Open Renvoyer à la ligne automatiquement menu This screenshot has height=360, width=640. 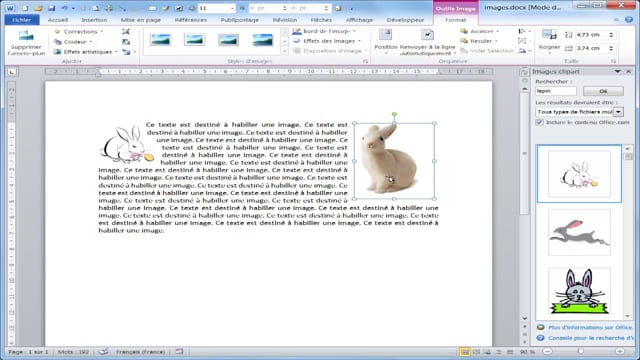click(427, 42)
